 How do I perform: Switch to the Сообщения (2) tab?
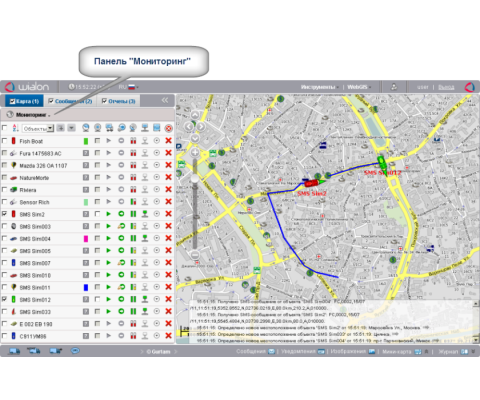70,101
